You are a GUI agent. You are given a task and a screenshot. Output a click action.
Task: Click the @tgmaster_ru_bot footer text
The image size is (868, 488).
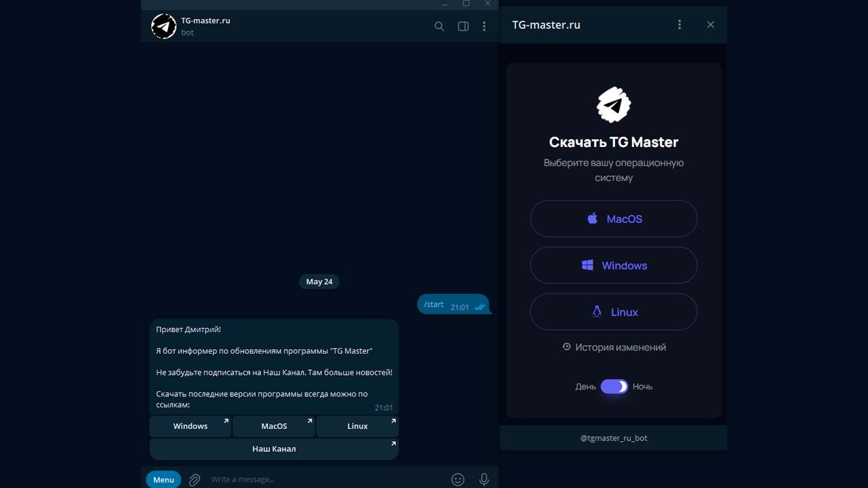click(614, 438)
